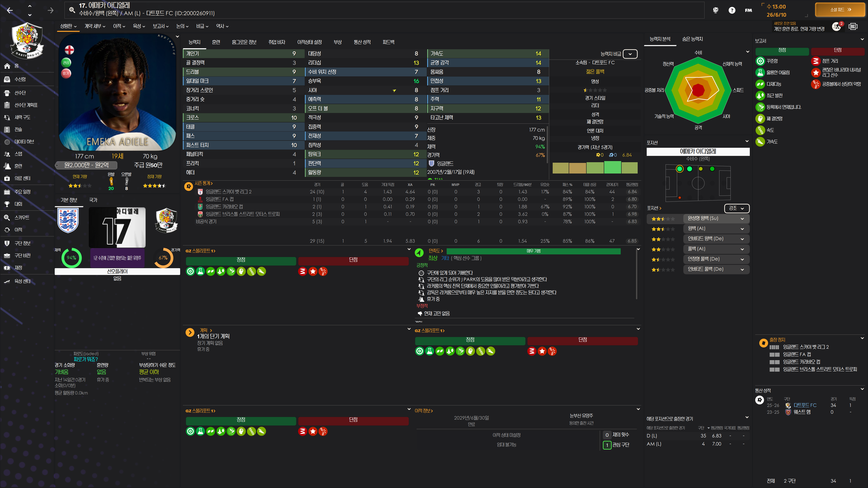
Task: Open the help question mark icon
Action: pyautogui.click(x=731, y=10)
